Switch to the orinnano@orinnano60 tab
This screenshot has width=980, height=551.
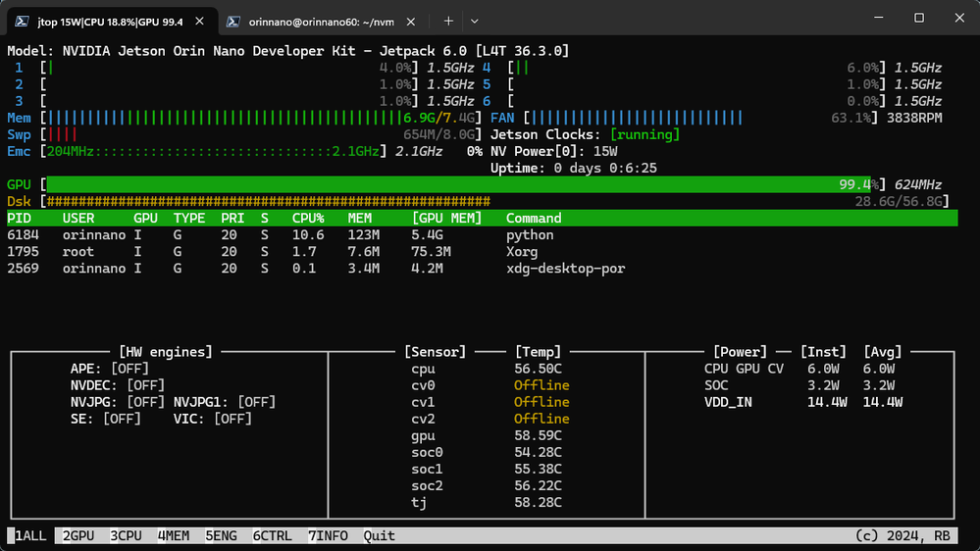pyautogui.click(x=324, y=21)
